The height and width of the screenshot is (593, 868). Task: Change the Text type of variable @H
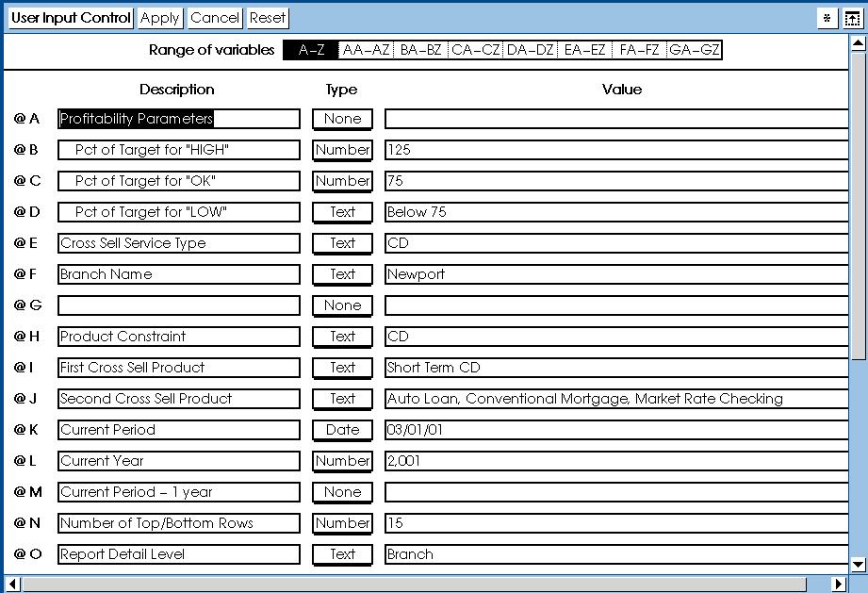point(343,337)
